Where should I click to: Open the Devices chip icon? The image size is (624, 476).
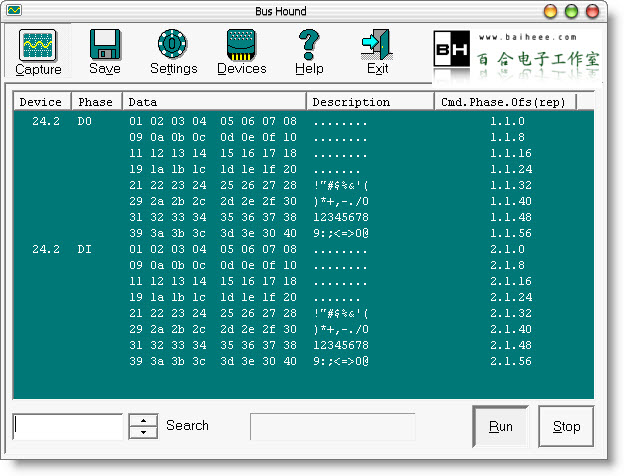pyautogui.click(x=241, y=45)
